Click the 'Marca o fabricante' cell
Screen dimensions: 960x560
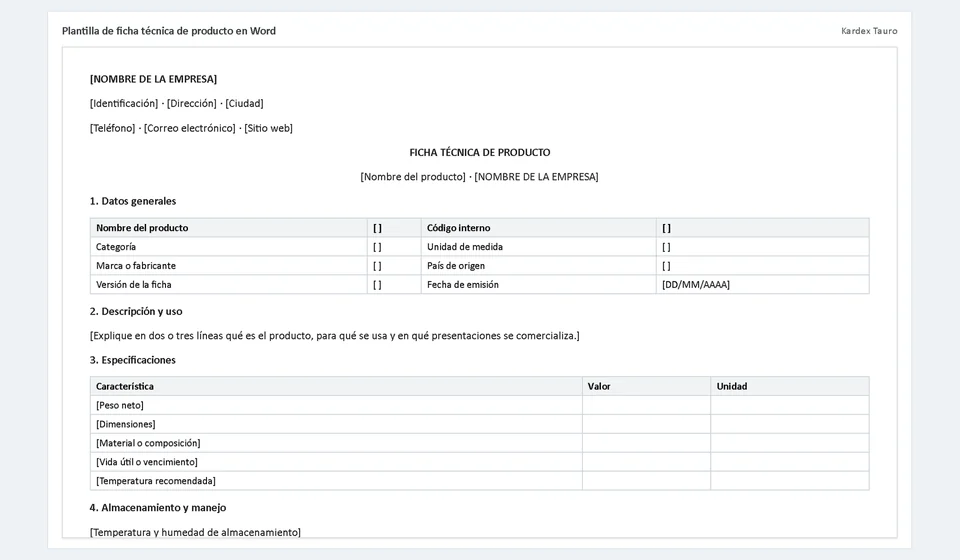pos(229,266)
